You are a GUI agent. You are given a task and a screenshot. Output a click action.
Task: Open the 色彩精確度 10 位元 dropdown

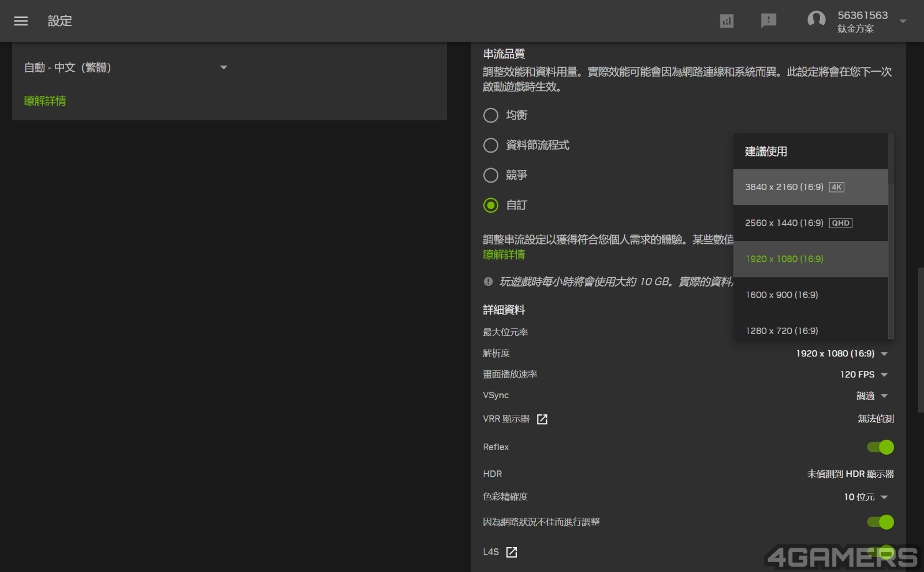[x=866, y=497]
